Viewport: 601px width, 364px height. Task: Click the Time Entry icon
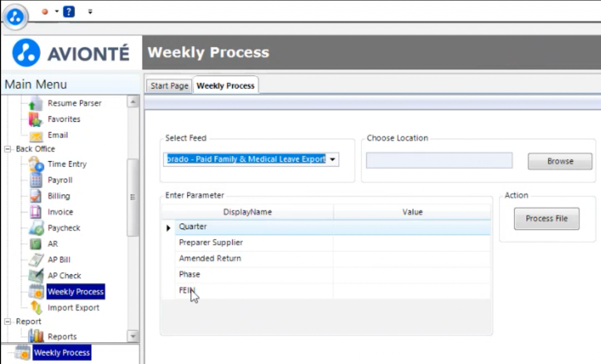pyautogui.click(x=36, y=164)
